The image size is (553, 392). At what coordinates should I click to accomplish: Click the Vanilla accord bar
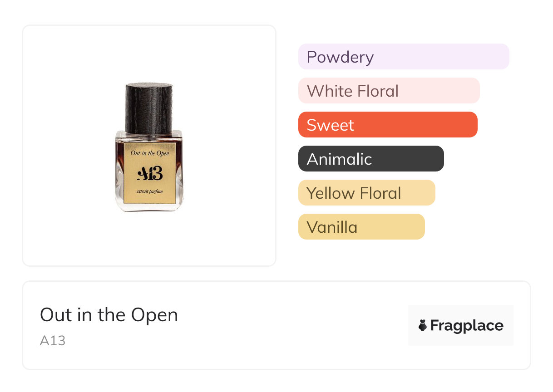click(361, 227)
